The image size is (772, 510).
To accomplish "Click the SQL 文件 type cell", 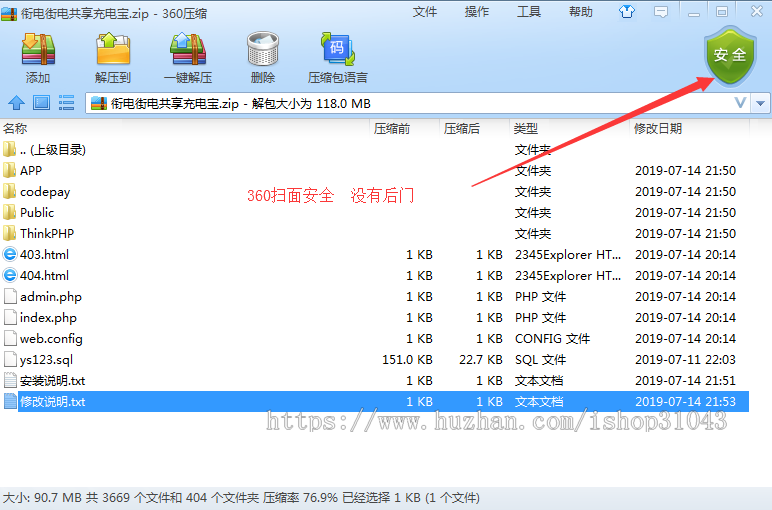I will click(x=540, y=360).
